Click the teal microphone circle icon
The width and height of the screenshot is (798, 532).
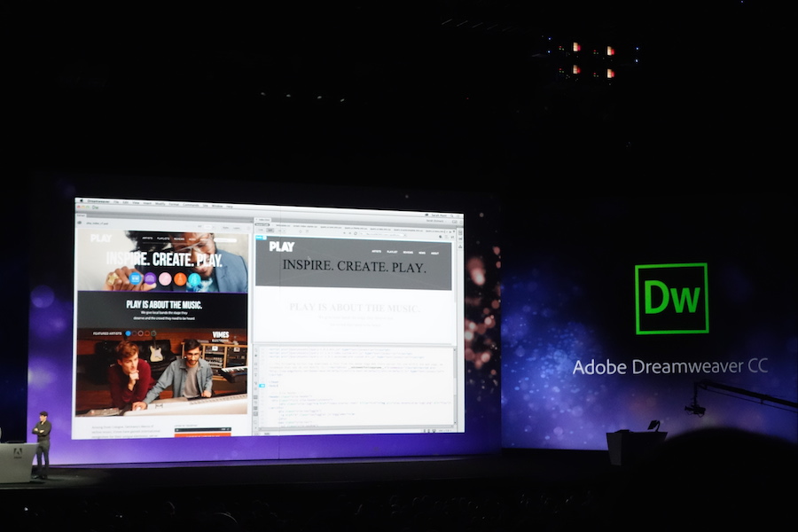(x=194, y=279)
